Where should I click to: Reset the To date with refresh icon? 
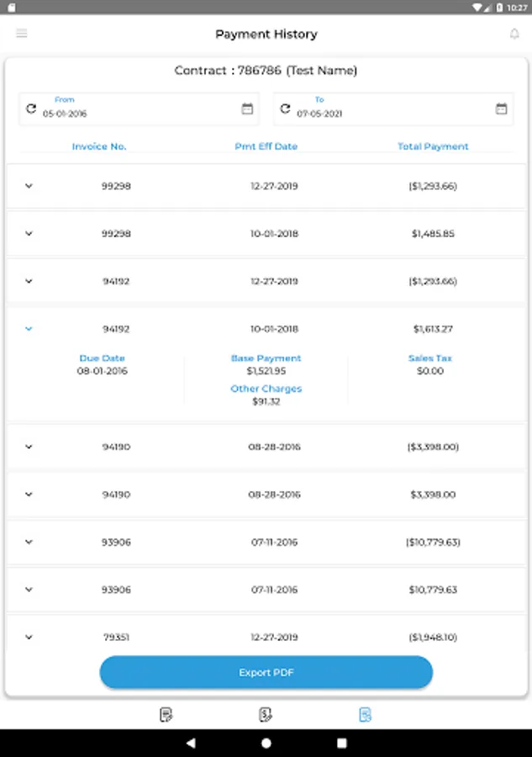pos(285,109)
